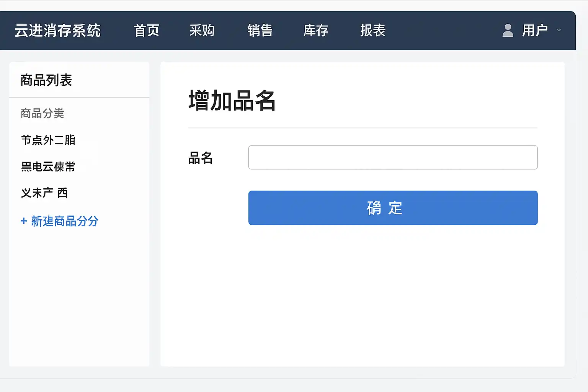Select the 商品列表 sidebar header

[x=46, y=80]
